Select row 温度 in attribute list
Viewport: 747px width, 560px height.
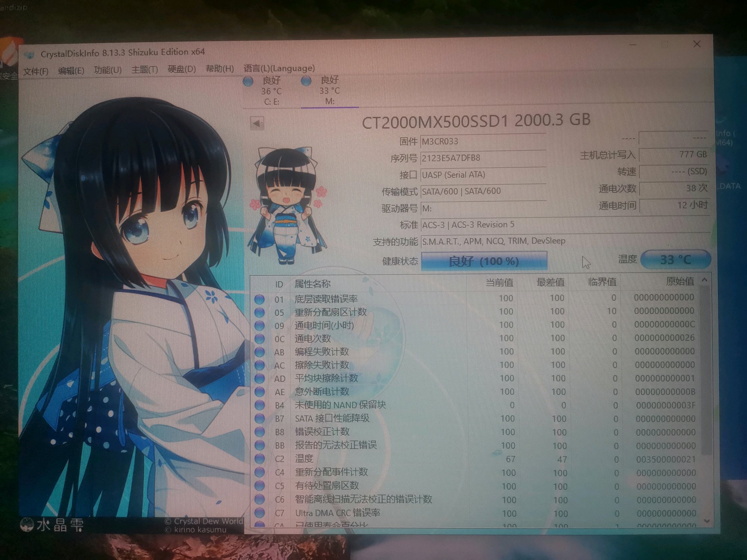point(476,459)
